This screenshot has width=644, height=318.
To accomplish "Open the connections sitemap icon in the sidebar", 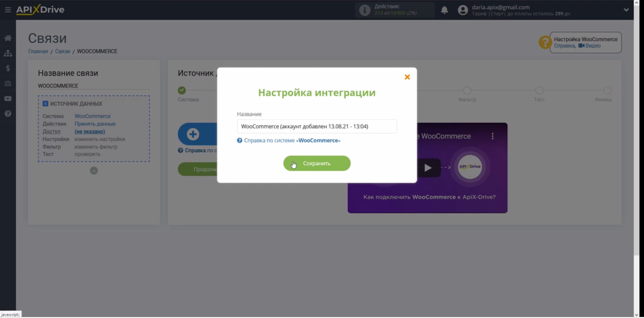I will point(8,53).
